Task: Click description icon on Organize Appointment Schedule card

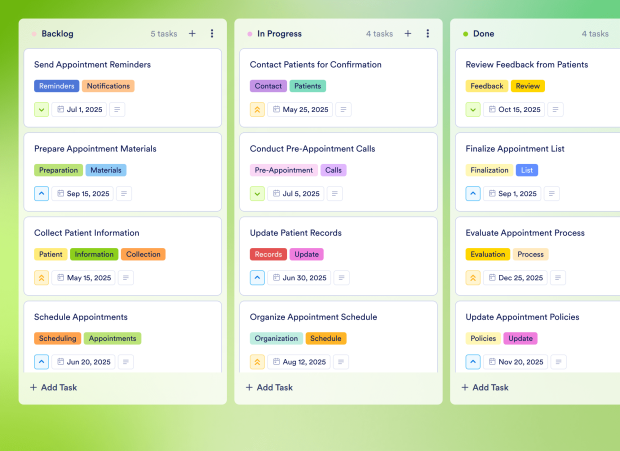Action: (343, 362)
